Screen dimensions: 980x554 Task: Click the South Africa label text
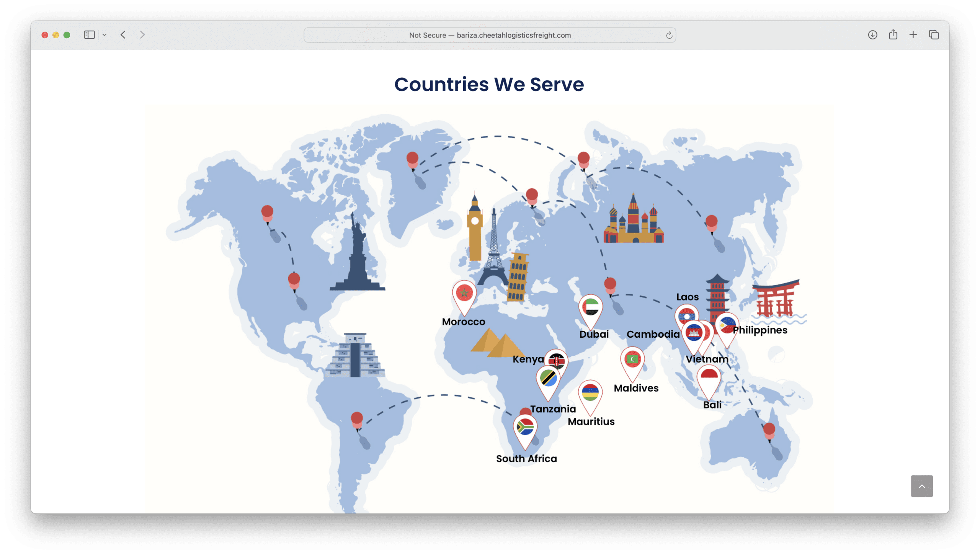(526, 458)
